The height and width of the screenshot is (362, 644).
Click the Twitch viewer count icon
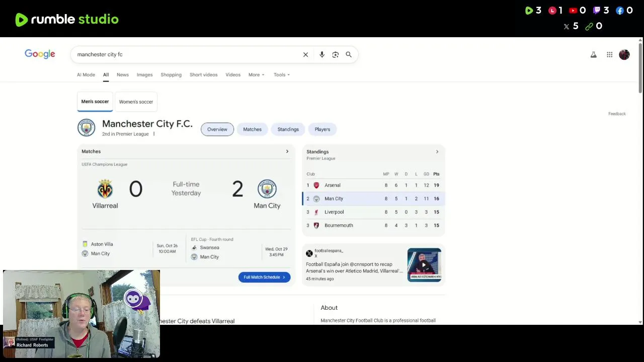(x=597, y=11)
